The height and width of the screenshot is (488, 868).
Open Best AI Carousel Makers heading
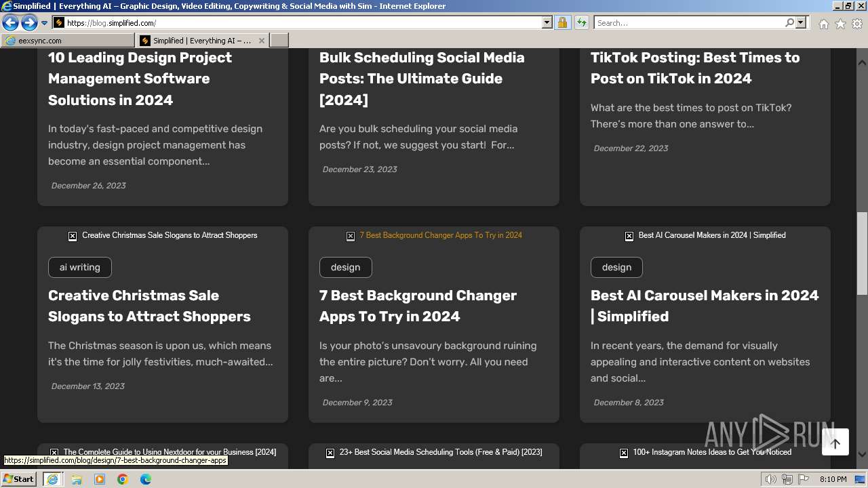(705, 306)
